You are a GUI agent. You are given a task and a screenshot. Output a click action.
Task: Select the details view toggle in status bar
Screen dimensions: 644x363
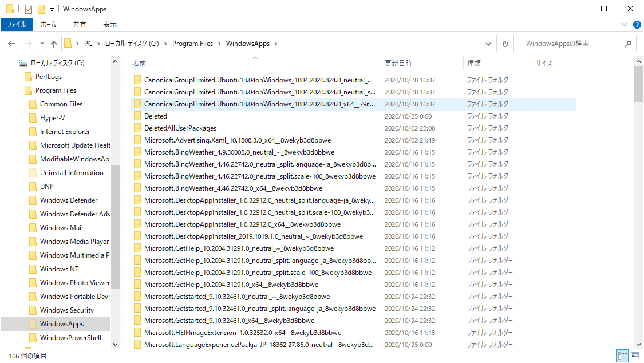tap(622, 356)
